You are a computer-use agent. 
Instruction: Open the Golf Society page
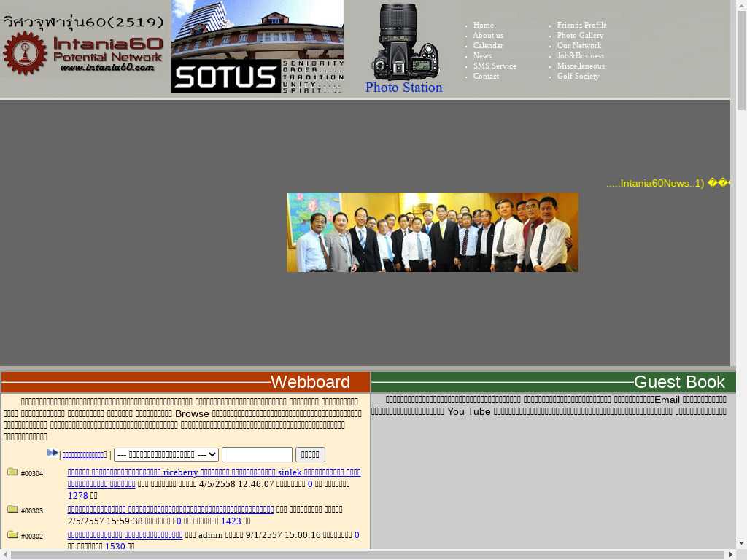coord(578,76)
